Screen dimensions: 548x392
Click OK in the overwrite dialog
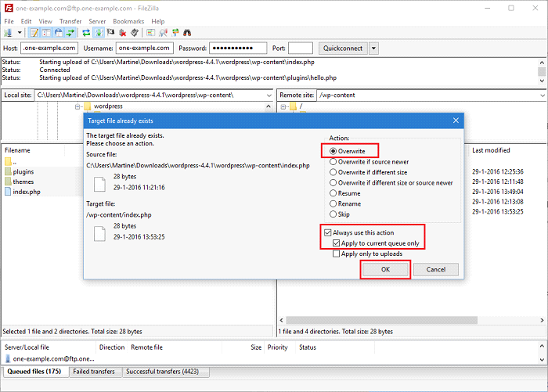point(384,269)
